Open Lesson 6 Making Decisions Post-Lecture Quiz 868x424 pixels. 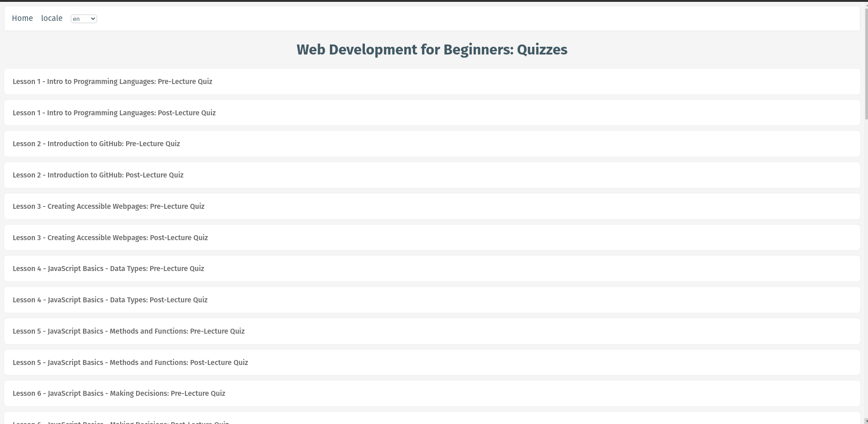121,422
